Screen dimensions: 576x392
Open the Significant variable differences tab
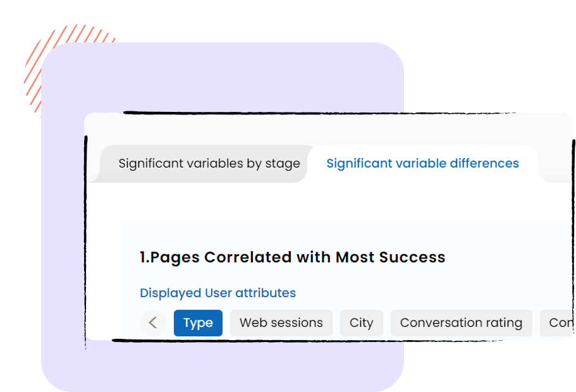[422, 164]
